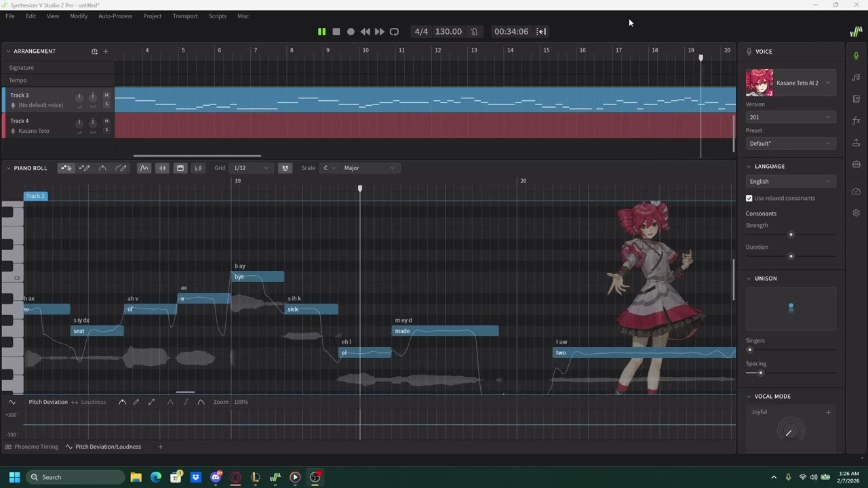Open the Transport menu
This screenshot has height=488, width=868.
coord(185,16)
